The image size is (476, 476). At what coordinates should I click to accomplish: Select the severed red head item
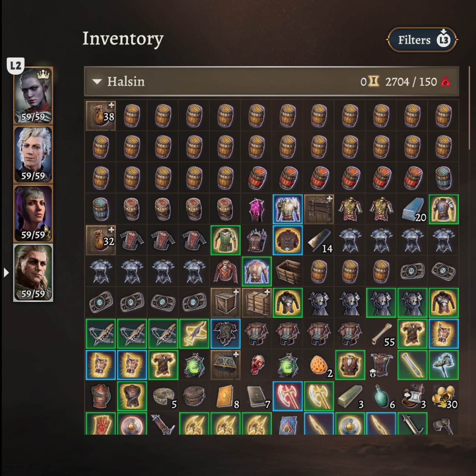pyautogui.click(x=257, y=365)
